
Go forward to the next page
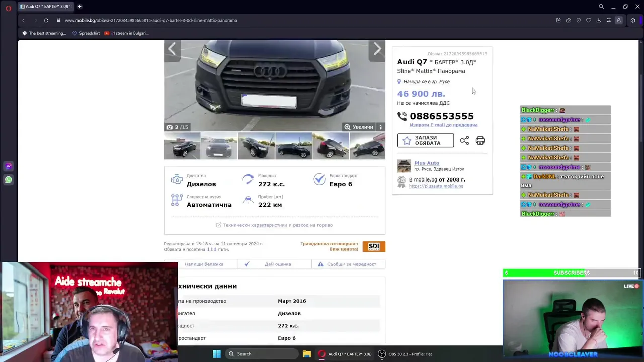coord(36,20)
